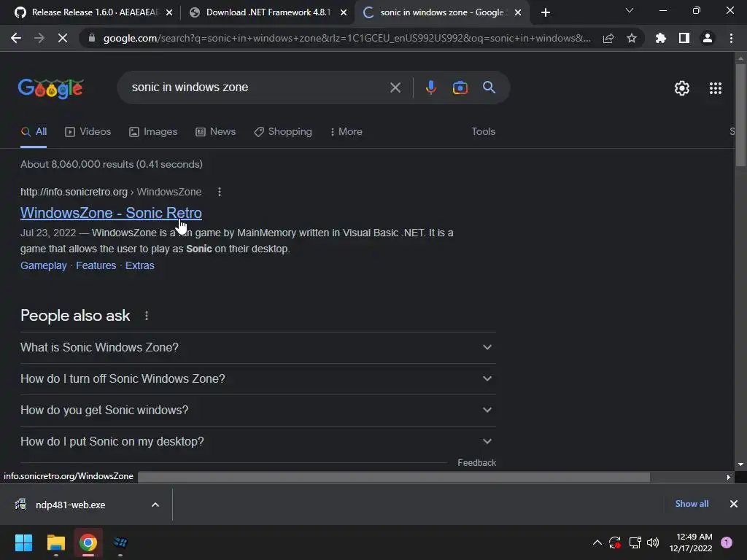
Task: Open the Extras sitelink
Action: [139, 265]
